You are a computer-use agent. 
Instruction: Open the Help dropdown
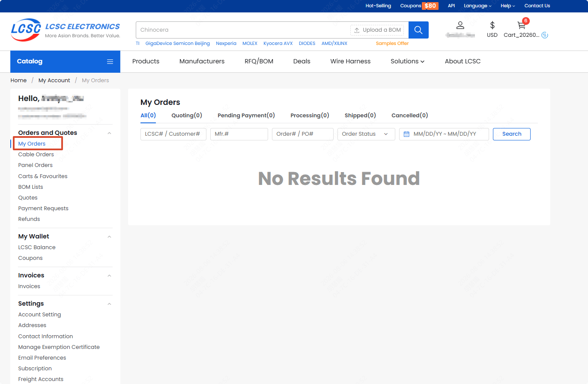[x=507, y=6]
